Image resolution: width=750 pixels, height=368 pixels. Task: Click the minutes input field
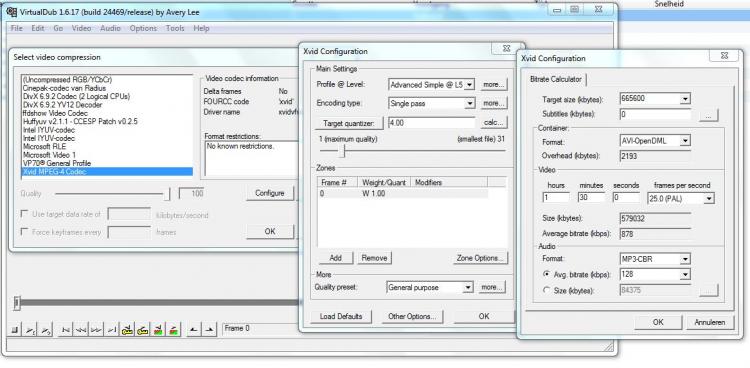coord(591,197)
